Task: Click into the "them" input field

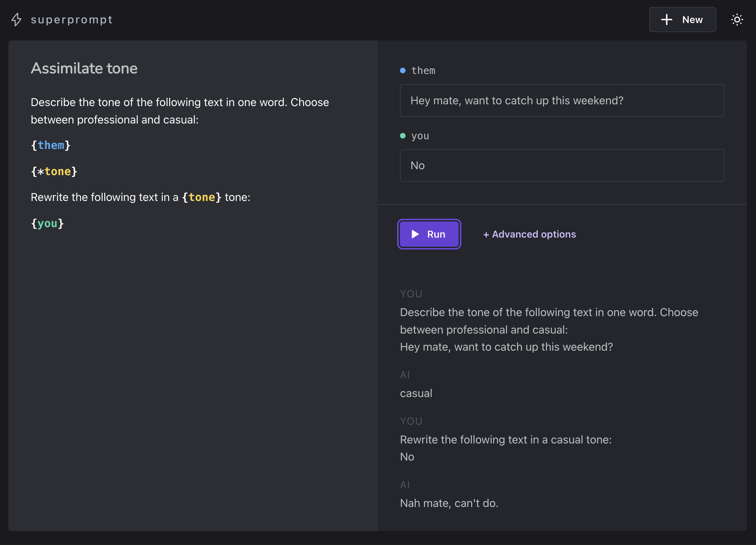Action: pos(562,100)
